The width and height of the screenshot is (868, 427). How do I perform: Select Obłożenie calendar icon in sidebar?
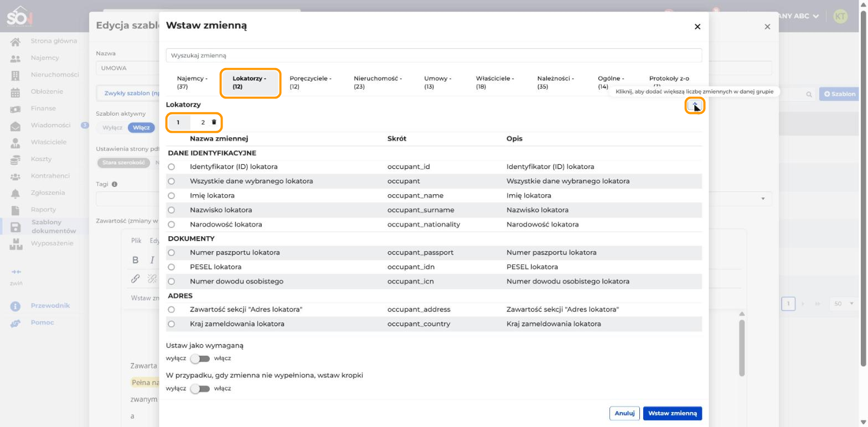[x=15, y=93]
